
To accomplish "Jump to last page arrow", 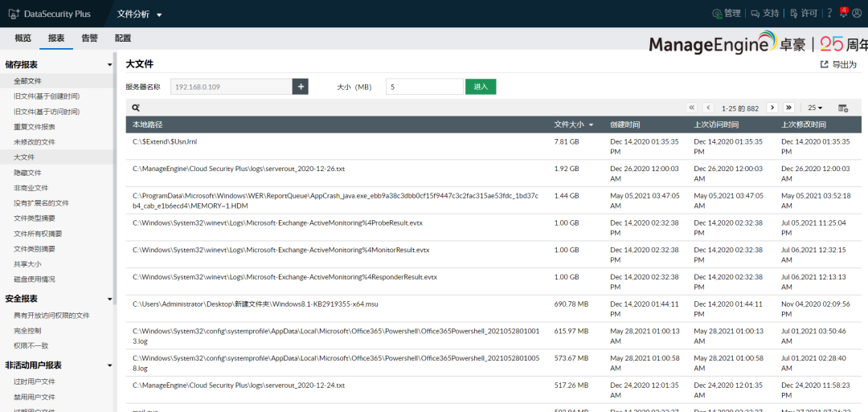I will (x=788, y=108).
